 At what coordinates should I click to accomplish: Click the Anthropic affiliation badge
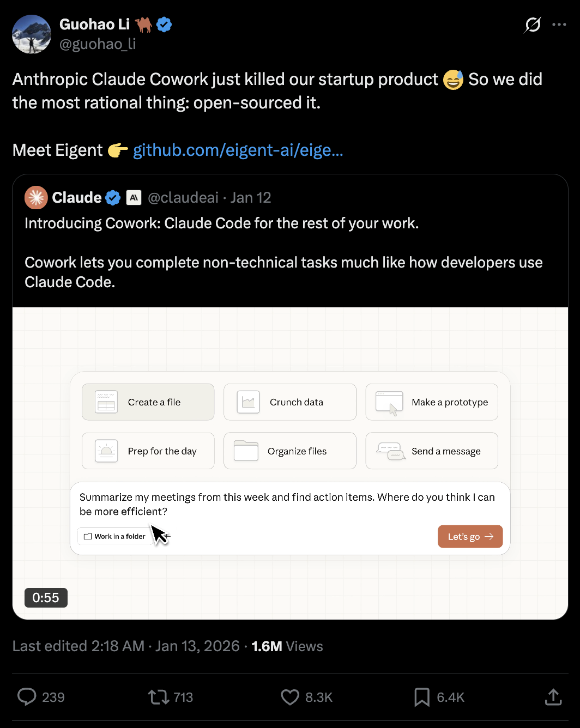tap(134, 198)
